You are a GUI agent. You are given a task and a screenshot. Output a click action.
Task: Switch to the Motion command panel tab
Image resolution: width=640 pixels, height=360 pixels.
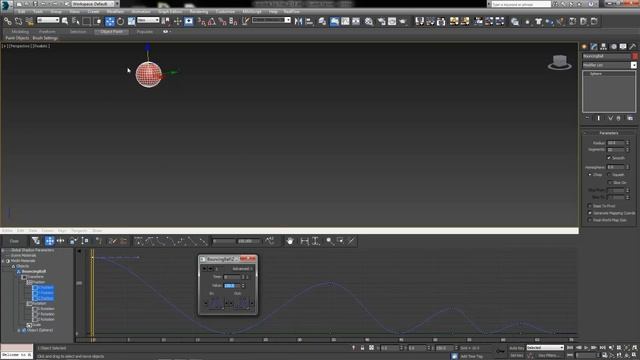click(x=613, y=47)
